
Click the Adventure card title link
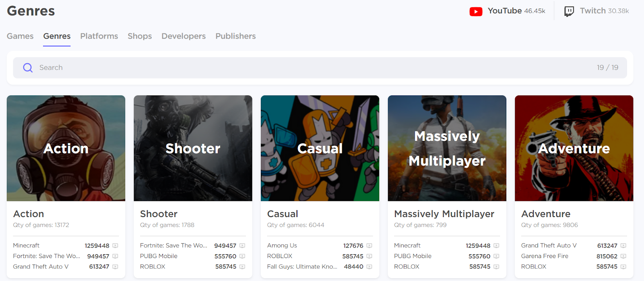point(546,214)
